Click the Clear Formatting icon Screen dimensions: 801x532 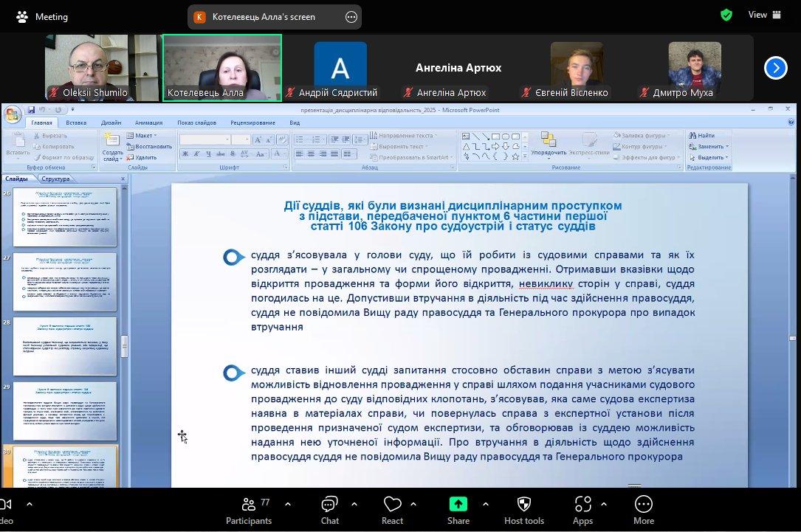coord(282,139)
